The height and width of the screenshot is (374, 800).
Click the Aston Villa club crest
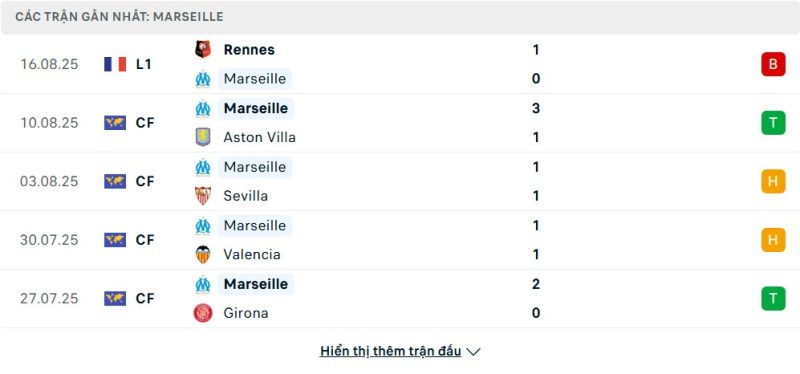click(x=203, y=137)
